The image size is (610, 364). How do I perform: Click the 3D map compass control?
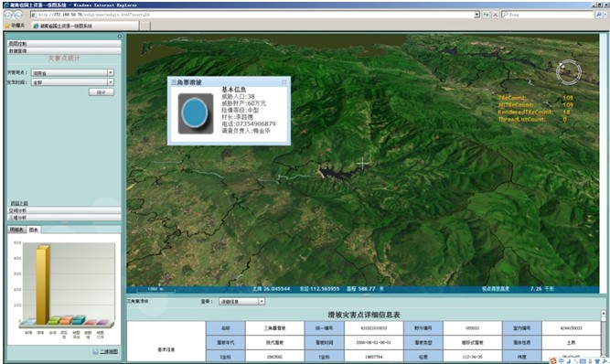[568, 71]
